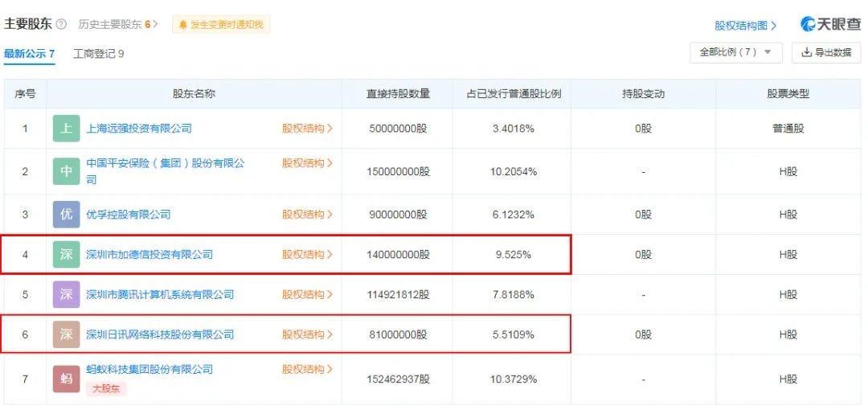Click the 10.3729% percentage cell
The image size is (868, 410).
click(x=513, y=379)
